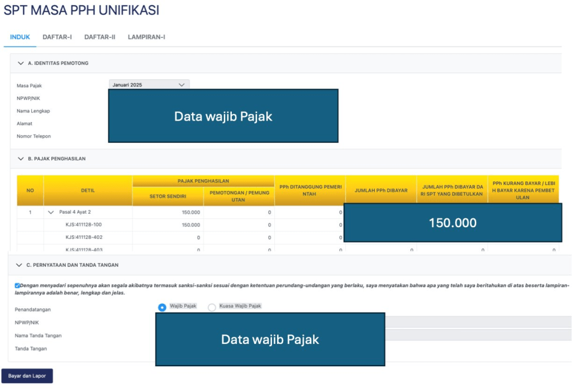Click the SETOR SENDIRI column header
The width and height of the screenshot is (572, 392).
tap(168, 197)
